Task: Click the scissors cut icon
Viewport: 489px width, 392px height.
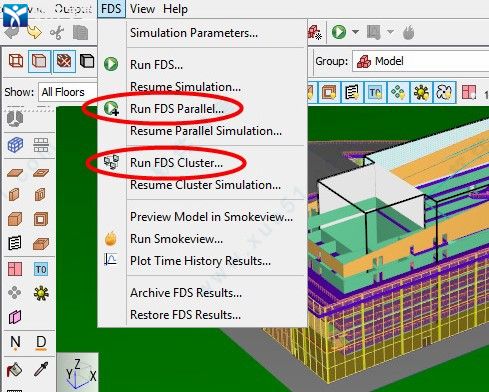Action: pos(57,32)
